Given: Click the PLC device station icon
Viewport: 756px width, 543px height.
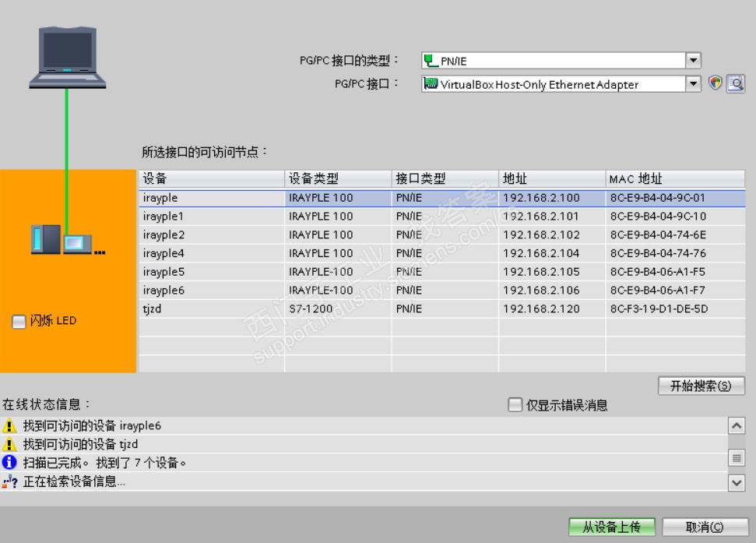Looking at the screenshot, I should click(68, 240).
